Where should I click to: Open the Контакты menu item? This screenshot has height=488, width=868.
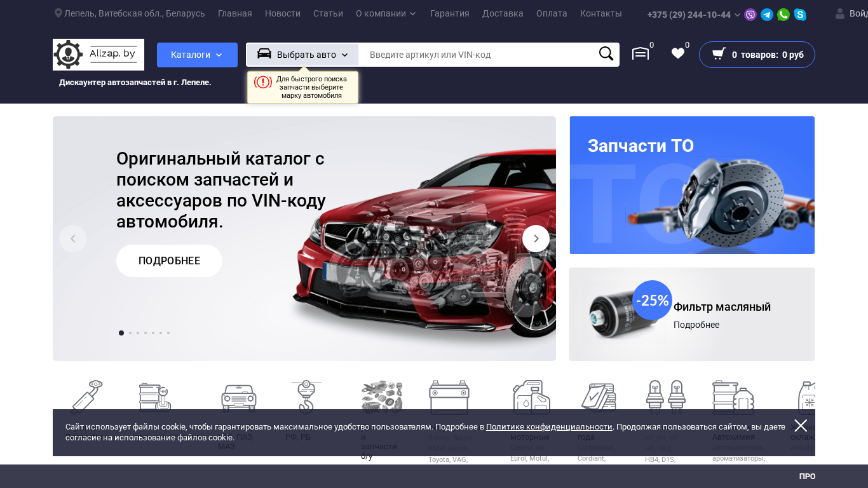[x=601, y=13]
